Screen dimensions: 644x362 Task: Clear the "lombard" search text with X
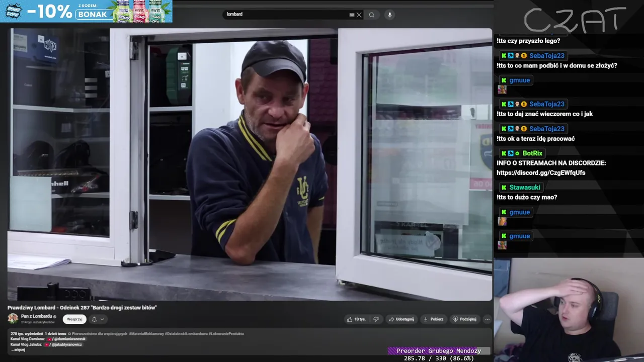coord(359,15)
